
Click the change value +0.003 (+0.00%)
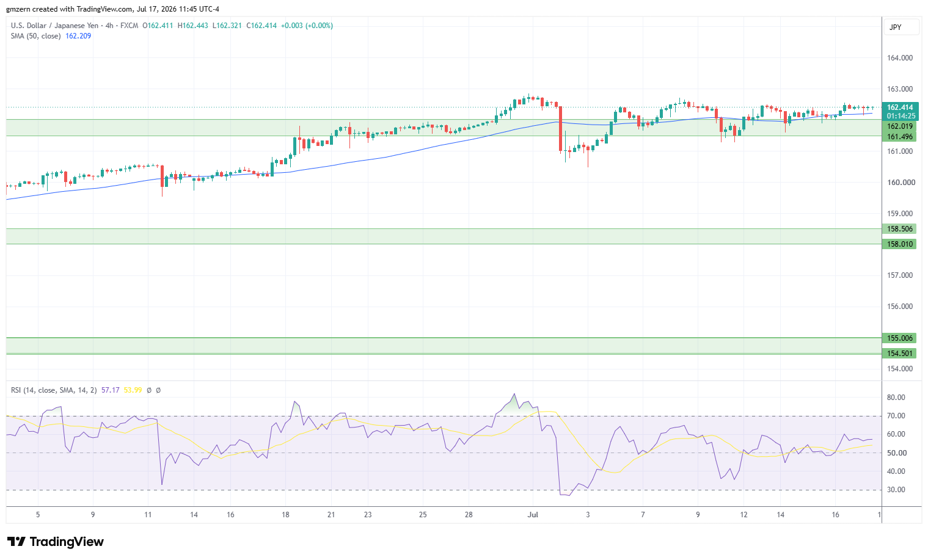(x=307, y=26)
